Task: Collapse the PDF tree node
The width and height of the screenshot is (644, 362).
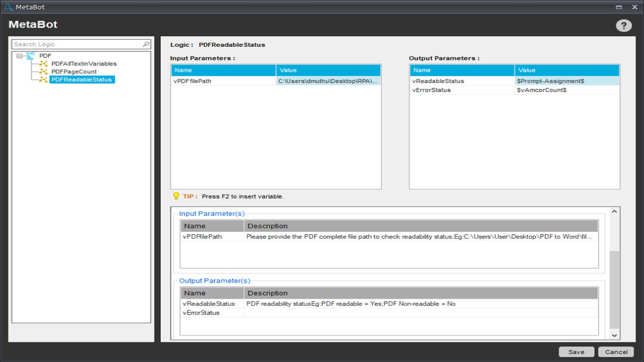Action: [19, 56]
